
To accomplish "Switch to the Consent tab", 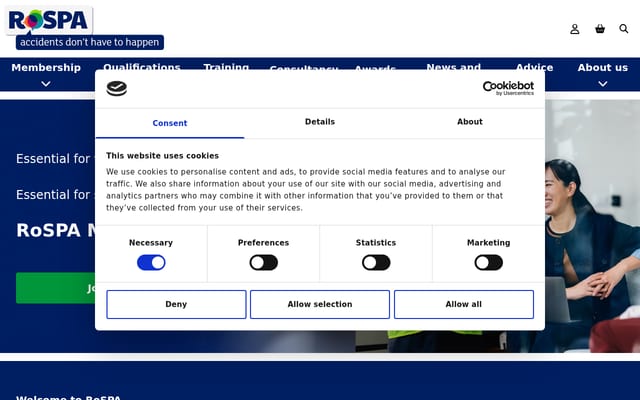I will click(170, 123).
